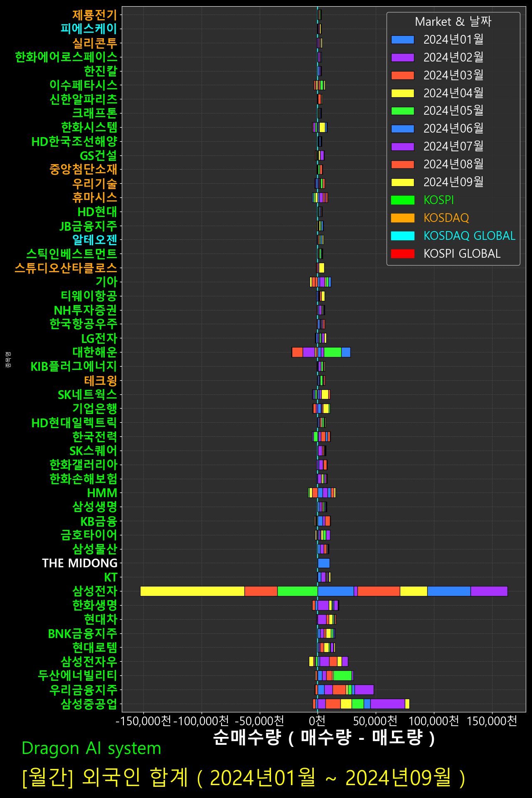The height and width of the screenshot is (798, 532).
Task: Click the 100,000천 axis tick label
Action: [434, 721]
